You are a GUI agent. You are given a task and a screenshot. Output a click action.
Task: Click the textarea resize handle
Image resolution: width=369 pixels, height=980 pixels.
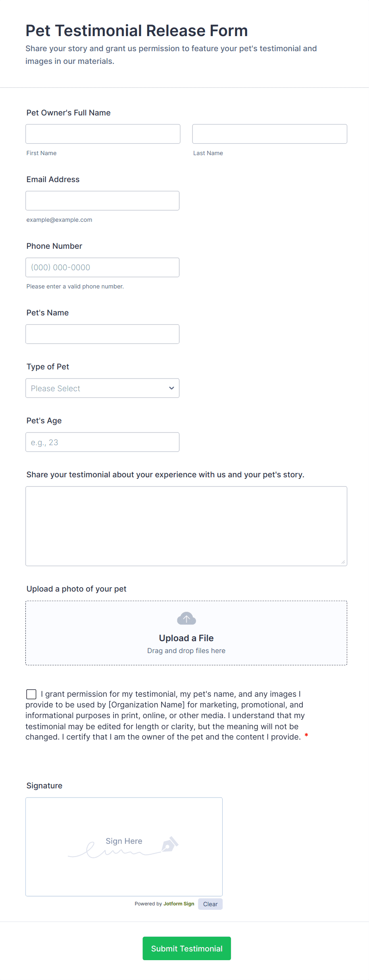(x=343, y=562)
